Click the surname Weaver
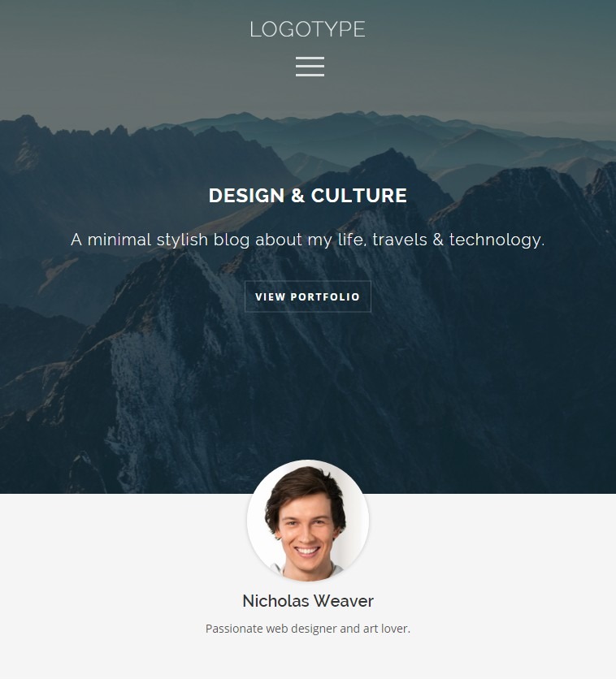The height and width of the screenshot is (679, 616). pos(344,601)
